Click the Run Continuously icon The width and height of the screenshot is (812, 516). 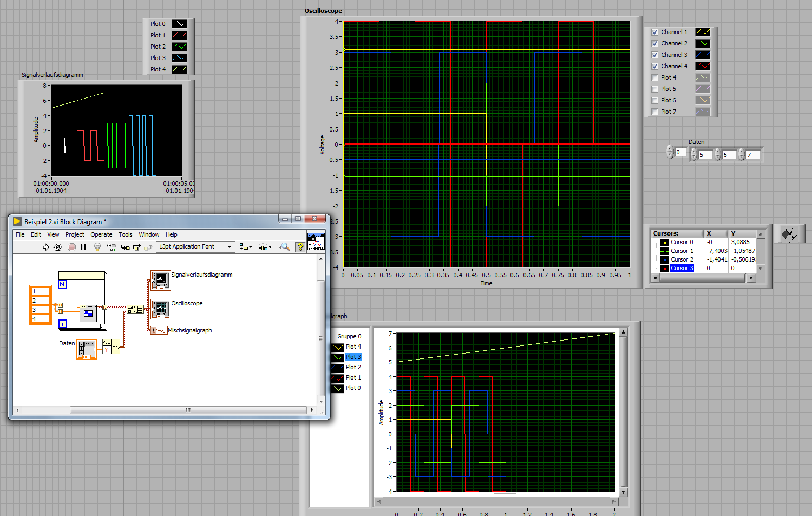58,247
